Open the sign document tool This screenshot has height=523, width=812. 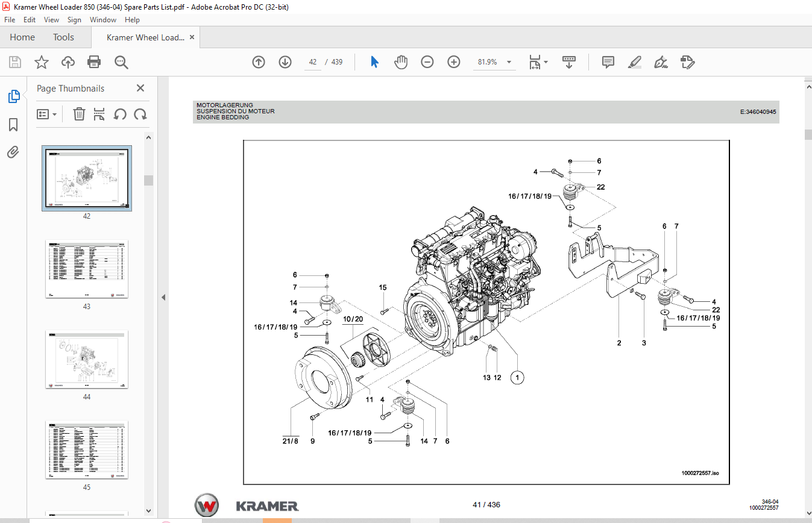click(x=661, y=62)
